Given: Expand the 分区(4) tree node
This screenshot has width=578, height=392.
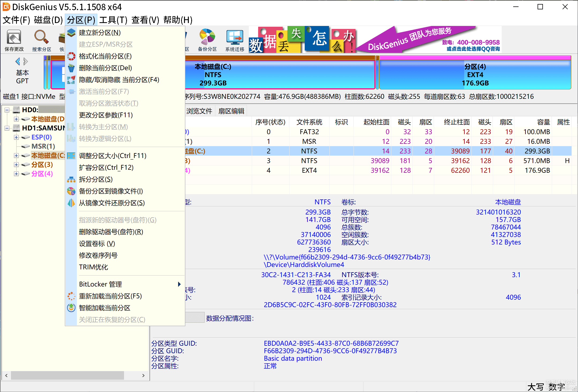Looking at the screenshot, I should click(16, 174).
